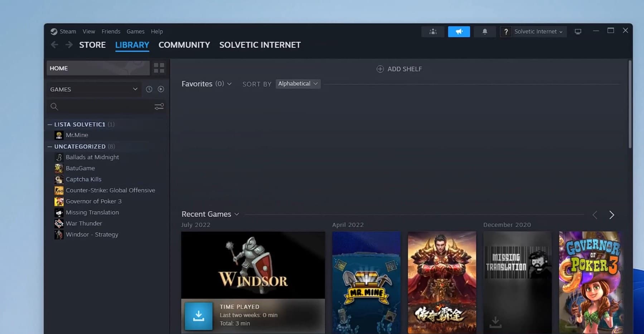Open the Friends menu
Viewport: 644px width, 334px height.
[111, 31]
